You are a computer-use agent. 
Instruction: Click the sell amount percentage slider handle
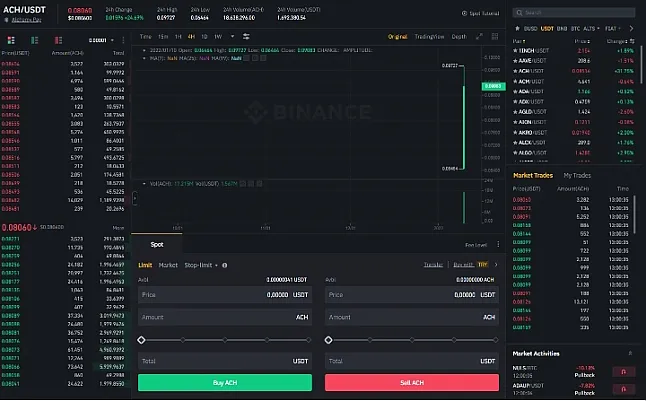(328, 340)
